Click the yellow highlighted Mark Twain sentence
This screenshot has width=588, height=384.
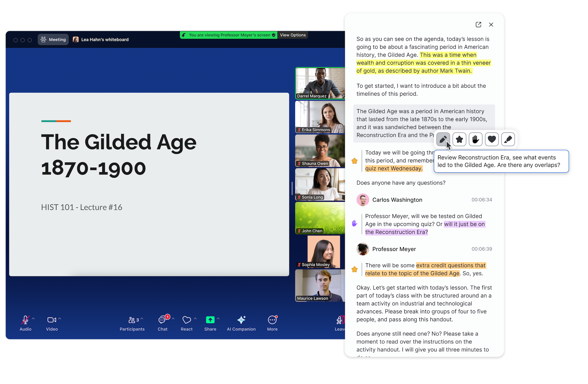pyautogui.click(x=424, y=63)
